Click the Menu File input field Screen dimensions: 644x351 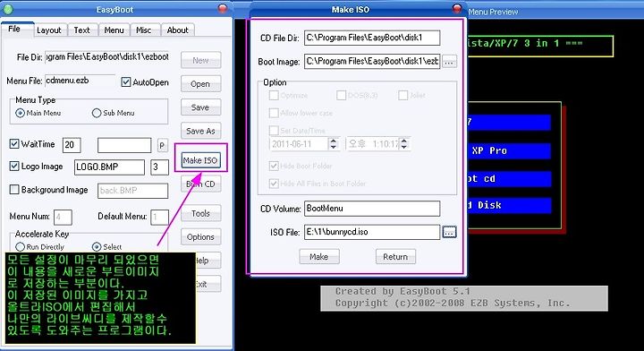pos(80,81)
